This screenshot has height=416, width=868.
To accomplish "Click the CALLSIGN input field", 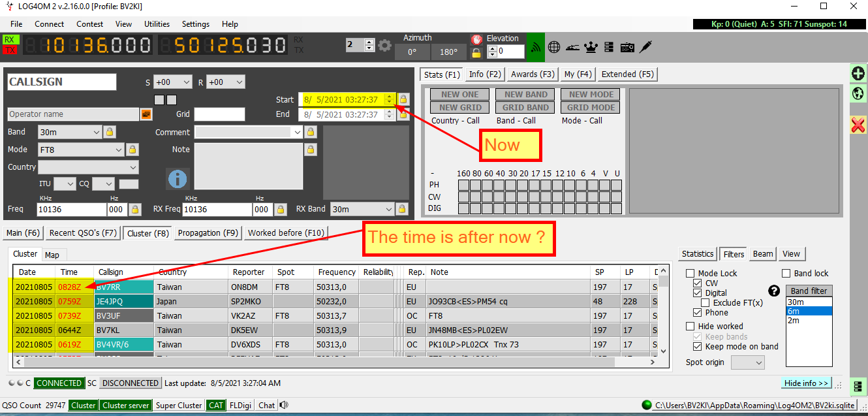I will (x=62, y=82).
